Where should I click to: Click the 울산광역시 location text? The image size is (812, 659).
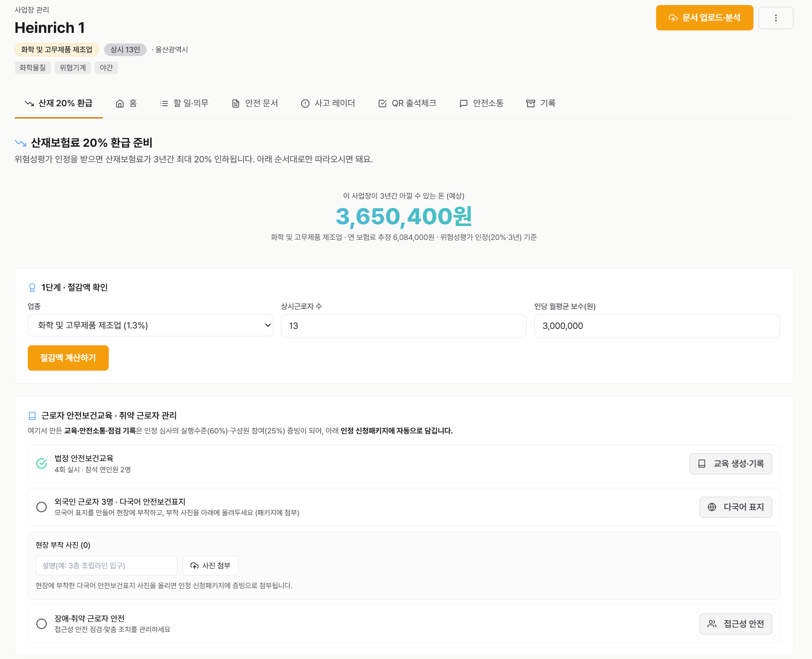tap(172, 50)
